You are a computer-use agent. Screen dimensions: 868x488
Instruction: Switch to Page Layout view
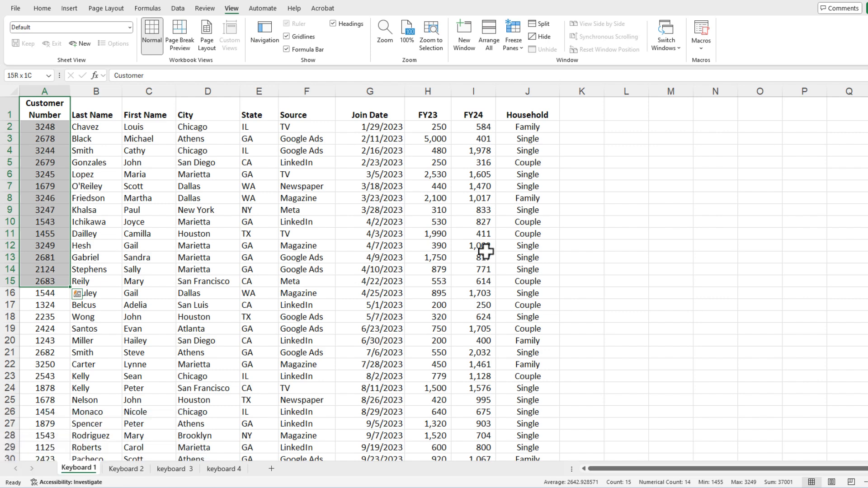point(207,35)
